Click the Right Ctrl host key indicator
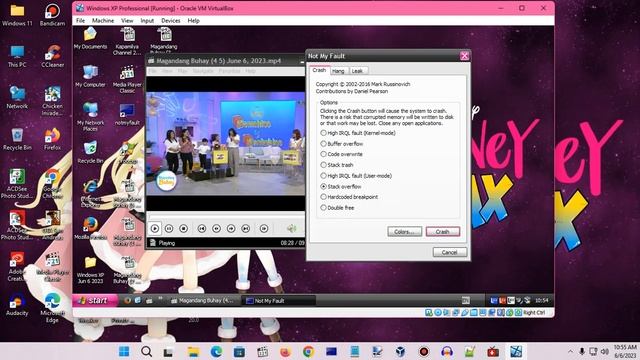The width and height of the screenshot is (640, 360). click(534, 313)
